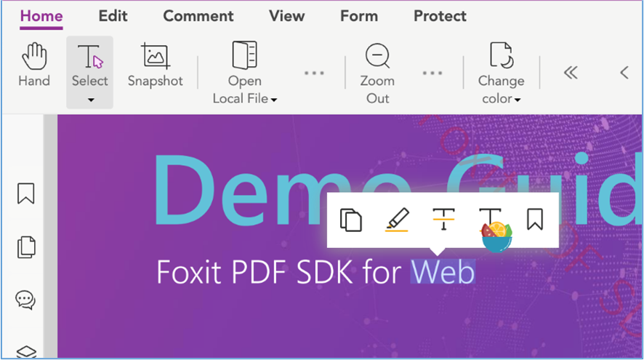Viewport: 644px width, 360px height.
Task: Open the View tab
Action: coord(287,16)
